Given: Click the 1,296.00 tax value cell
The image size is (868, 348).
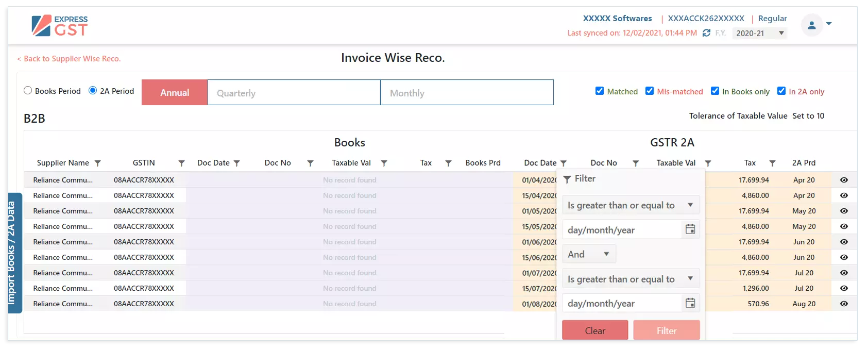Looking at the screenshot, I should (756, 288).
